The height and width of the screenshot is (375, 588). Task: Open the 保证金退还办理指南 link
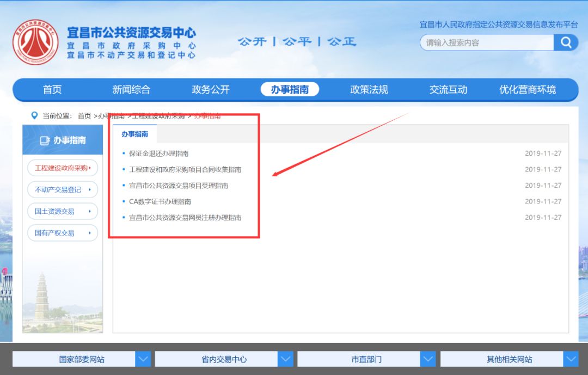(x=158, y=153)
